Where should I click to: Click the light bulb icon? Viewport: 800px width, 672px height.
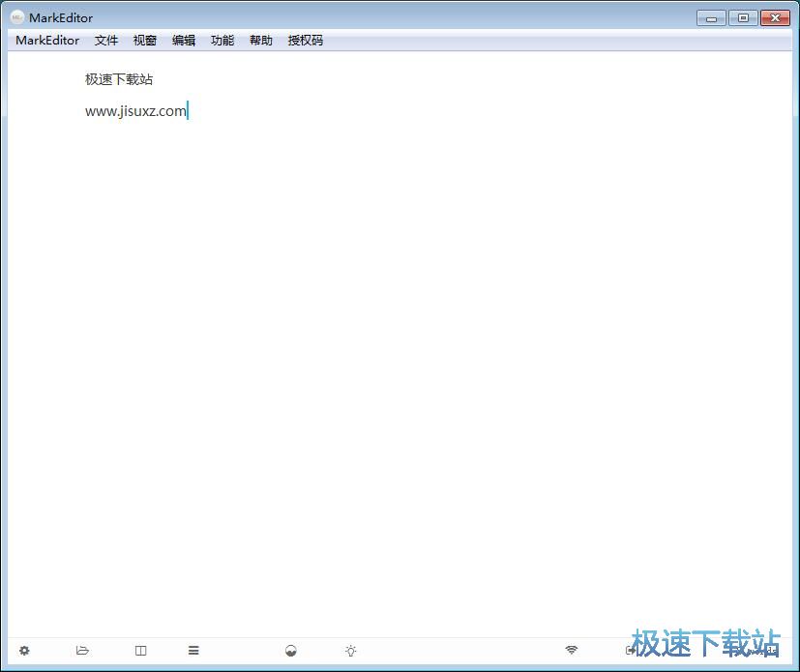(x=350, y=651)
